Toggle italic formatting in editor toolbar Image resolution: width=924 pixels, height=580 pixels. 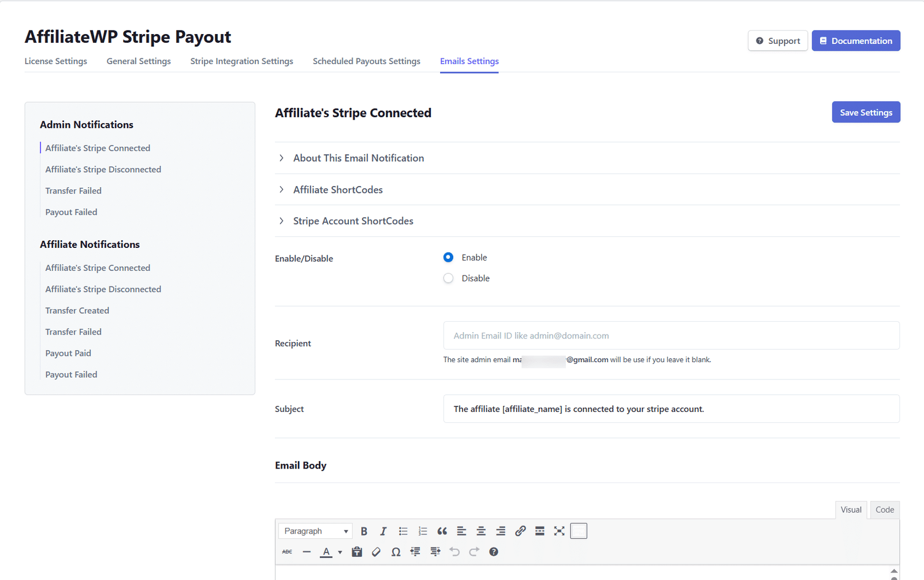click(x=383, y=531)
